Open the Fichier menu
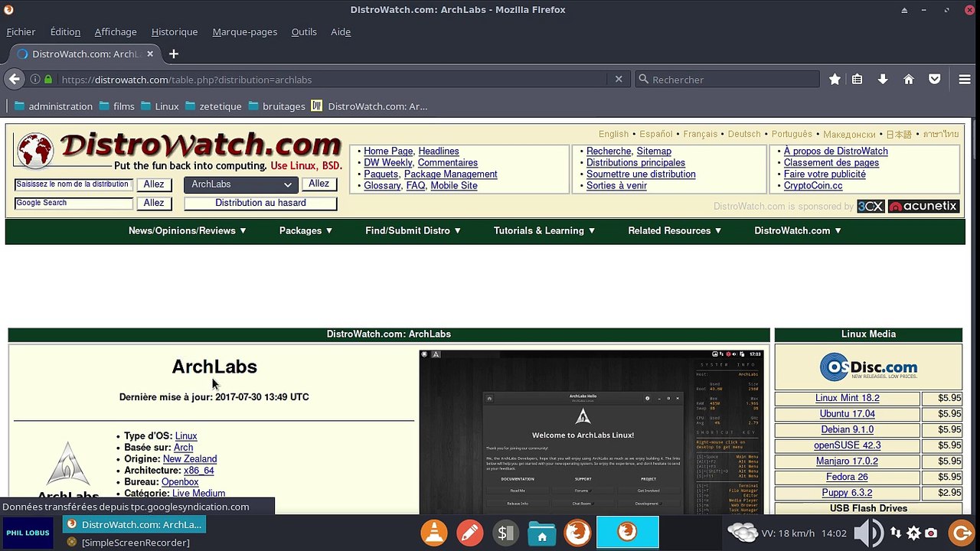The image size is (980, 551). [x=21, y=31]
